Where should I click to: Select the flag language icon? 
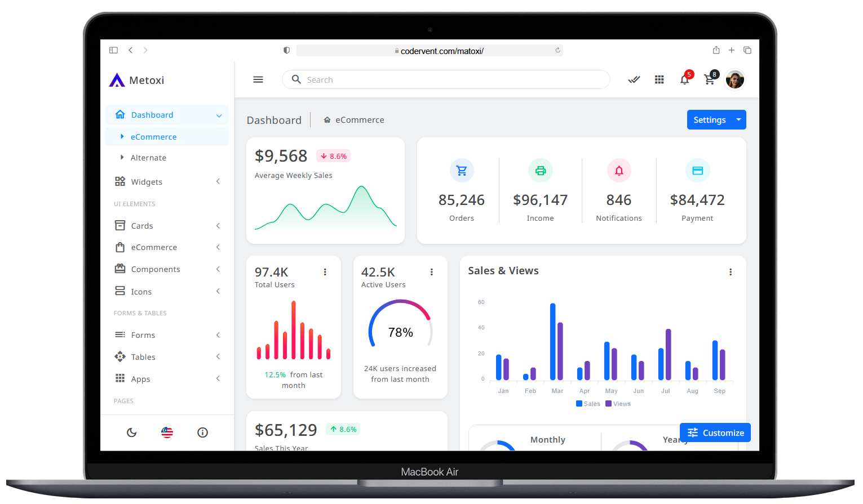167,432
